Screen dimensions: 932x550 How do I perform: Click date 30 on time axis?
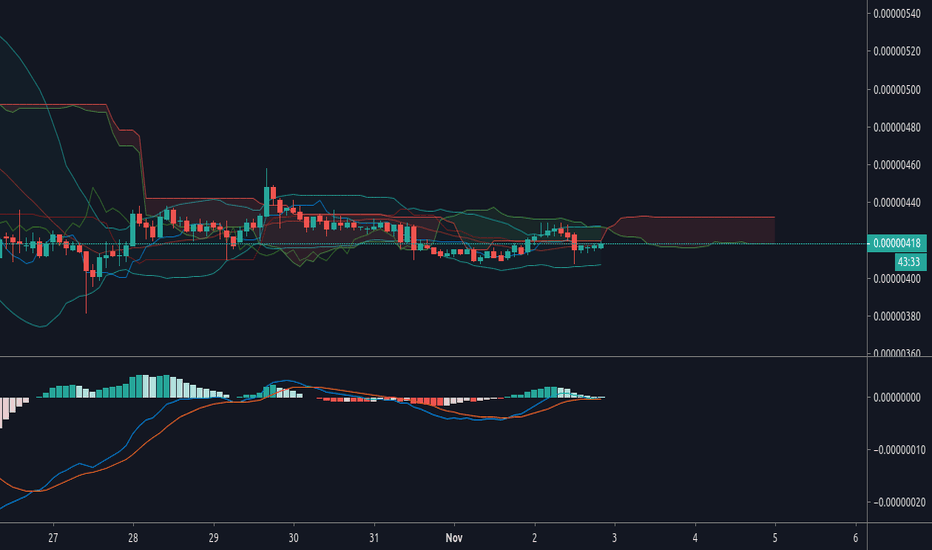coord(294,538)
